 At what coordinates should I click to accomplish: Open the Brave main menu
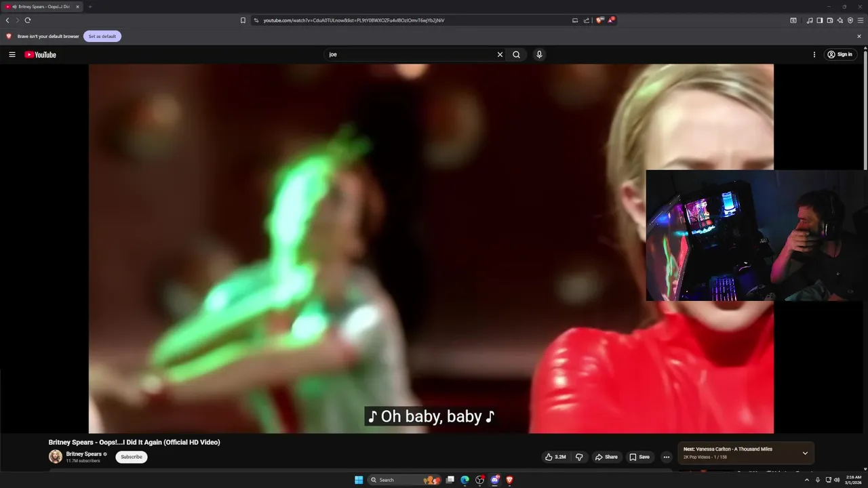click(x=861, y=20)
